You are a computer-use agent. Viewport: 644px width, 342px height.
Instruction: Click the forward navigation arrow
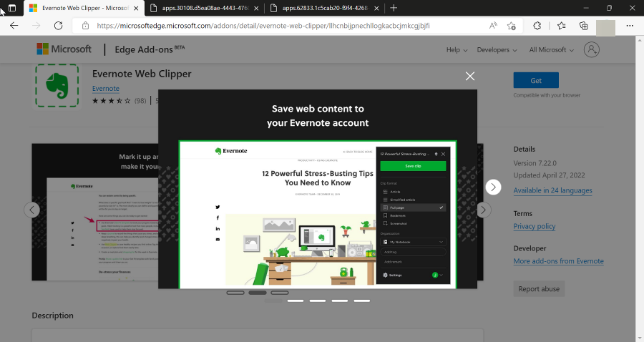point(36,26)
